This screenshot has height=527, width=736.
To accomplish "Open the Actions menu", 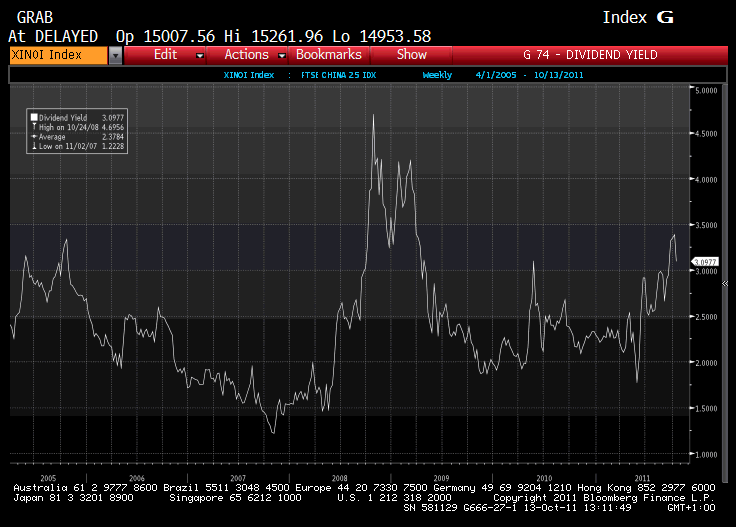I will (246, 55).
